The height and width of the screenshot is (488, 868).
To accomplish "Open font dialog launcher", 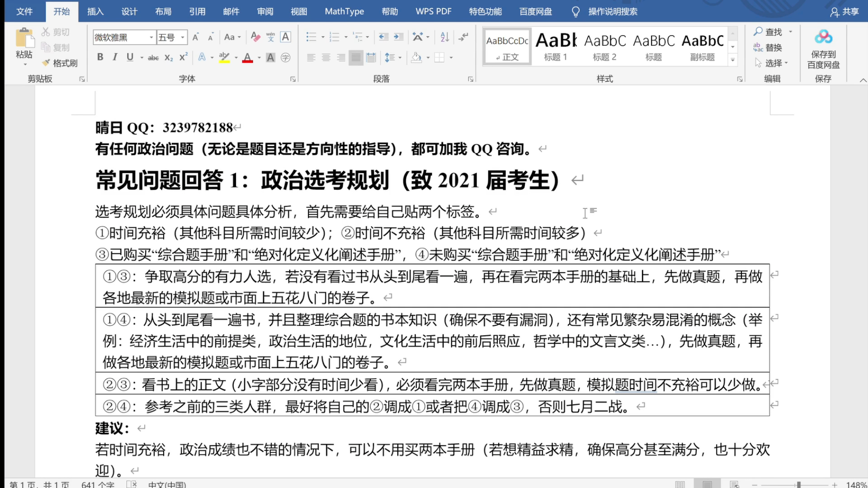I will [x=293, y=79].
